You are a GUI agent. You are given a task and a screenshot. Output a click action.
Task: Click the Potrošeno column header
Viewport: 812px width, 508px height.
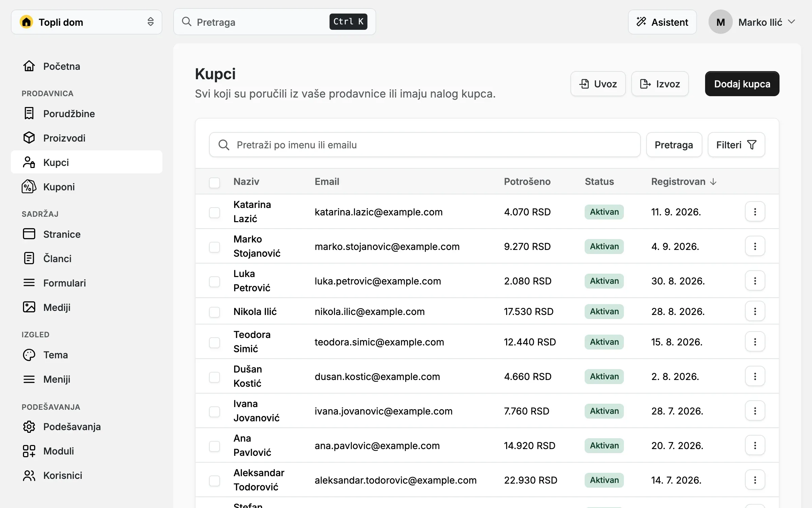(x=527, y=182)
